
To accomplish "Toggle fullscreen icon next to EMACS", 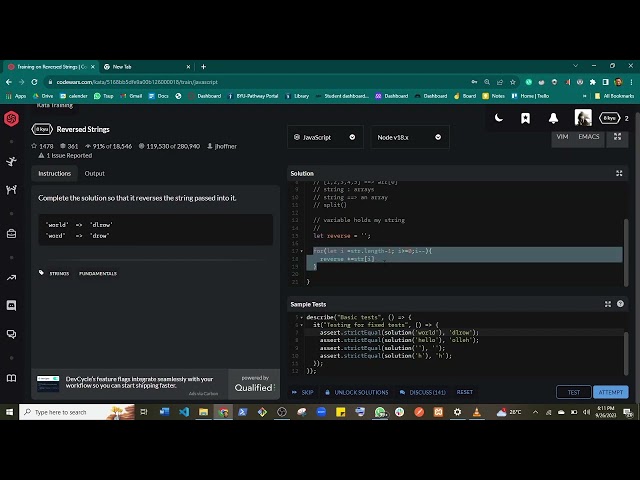I will (x=617, y=137).
